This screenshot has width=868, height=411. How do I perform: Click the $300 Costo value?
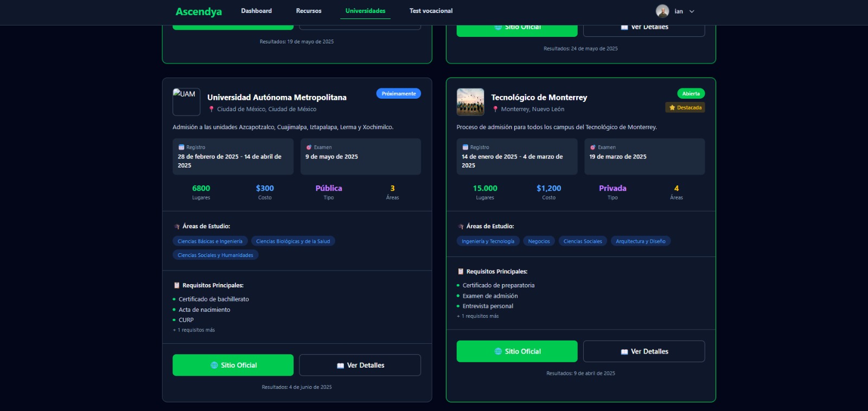click(265, 188)
